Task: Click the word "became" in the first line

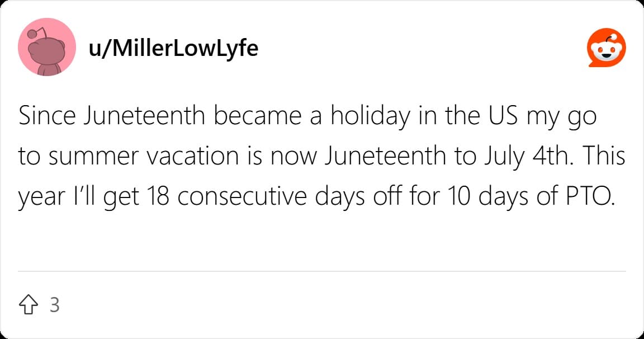Action: coord(258,116)
